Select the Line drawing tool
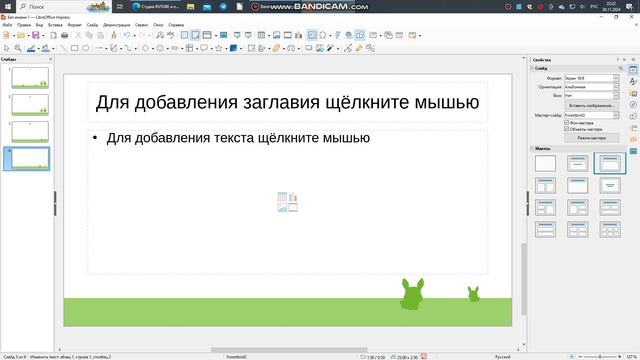 (x=63, y=48)
